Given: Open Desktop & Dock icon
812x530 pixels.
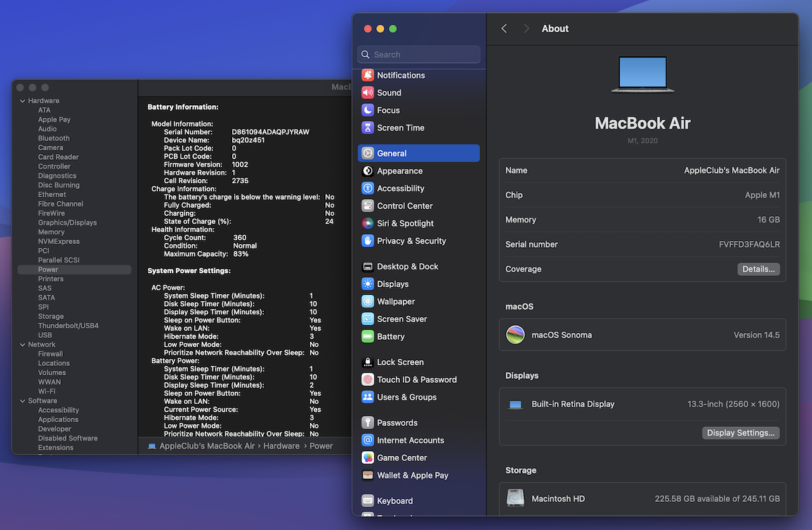Looking at the screenshot, I should click(368, 266).
